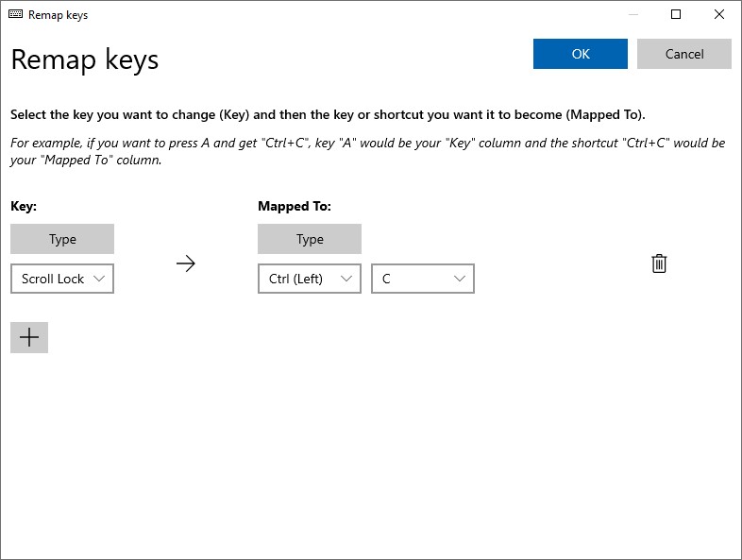This screenshot has width=742, height=560.
Task: Confirm remapping with the OK button
Action: coord(581,54)
